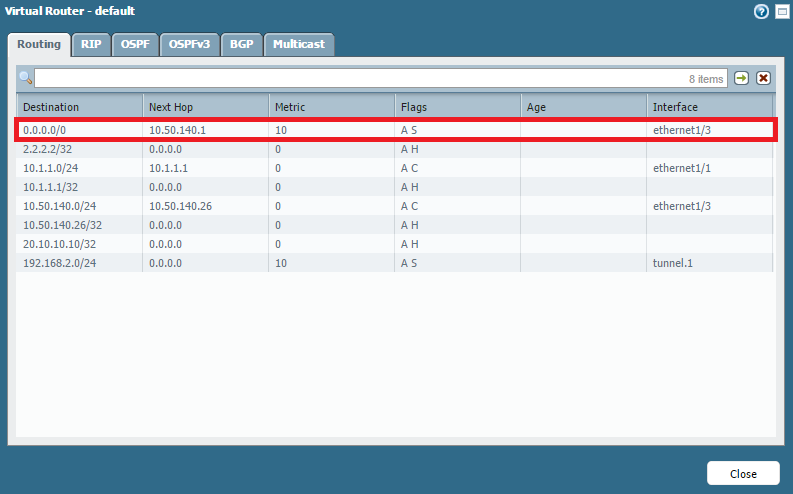Select destination 10.50.140.26/32
793x494 pixels.
63,225
